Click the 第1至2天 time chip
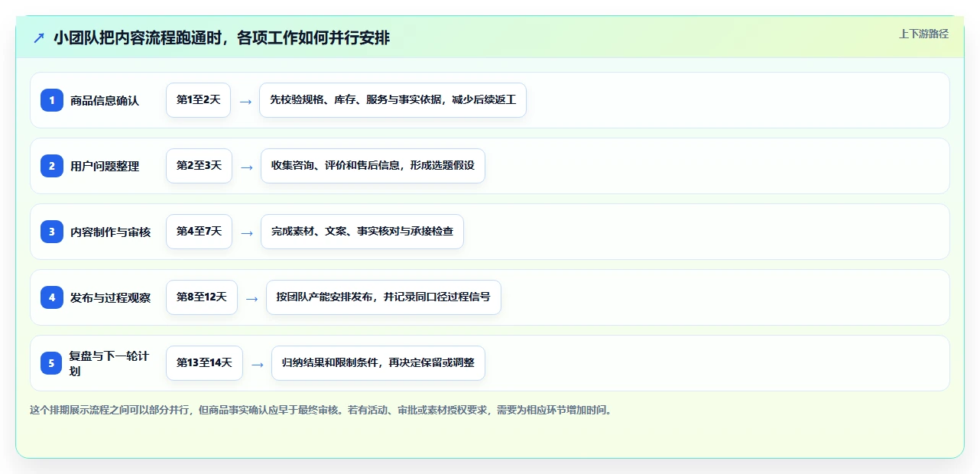Screen dimensions: 980x474 [198, 100]
